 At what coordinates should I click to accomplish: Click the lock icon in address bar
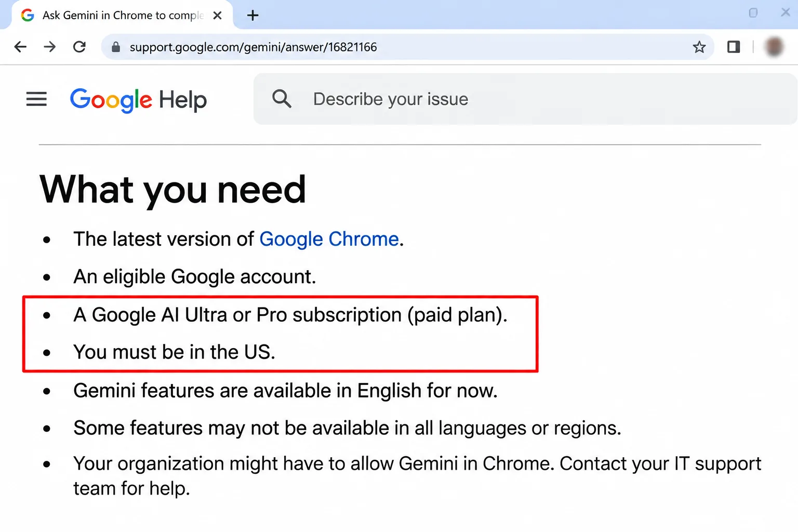(x=116, y=47)
